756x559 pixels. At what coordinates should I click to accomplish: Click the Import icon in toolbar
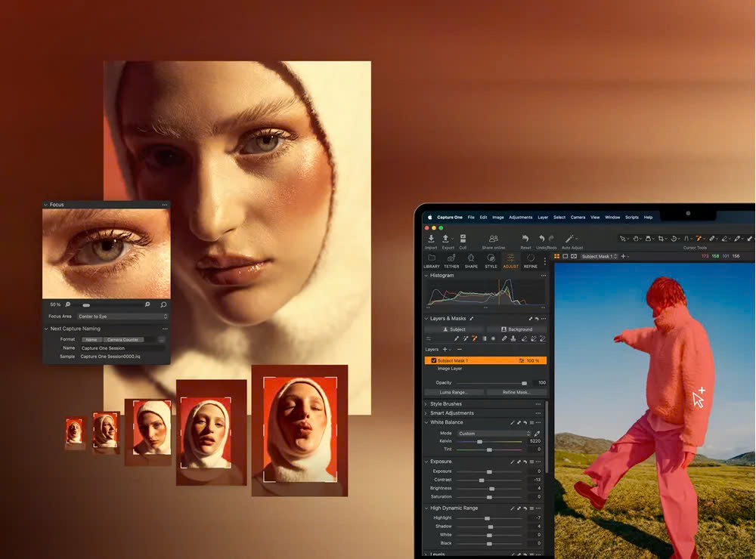coord(432,239)
